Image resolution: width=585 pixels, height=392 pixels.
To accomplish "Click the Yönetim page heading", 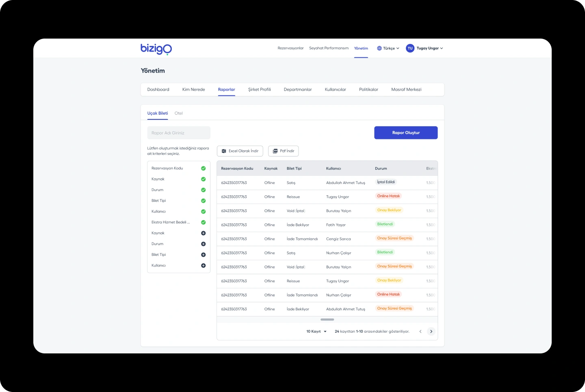I will tap(153, 71).
